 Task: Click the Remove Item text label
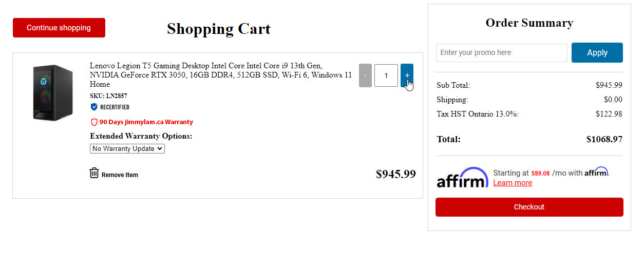point(120,175)
